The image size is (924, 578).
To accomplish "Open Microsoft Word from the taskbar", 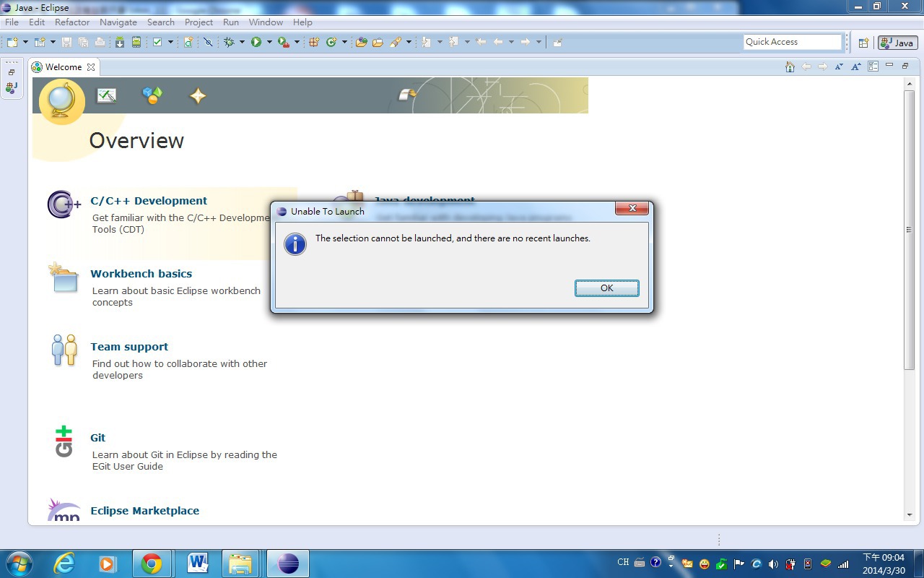I will coord(197,564).
